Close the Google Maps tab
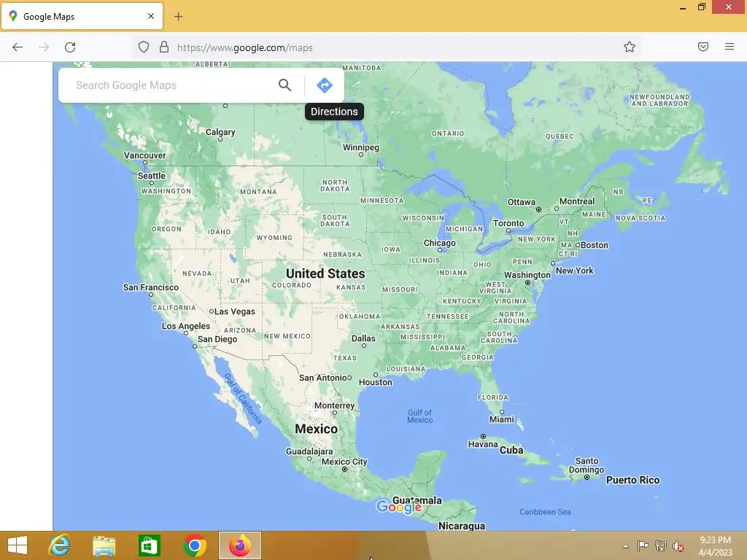 click(x=151, y=16)
